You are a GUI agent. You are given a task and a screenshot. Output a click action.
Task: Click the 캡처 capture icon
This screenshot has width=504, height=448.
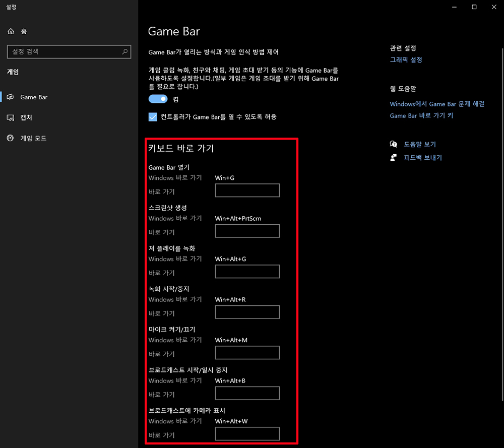[x=10, y=117]
